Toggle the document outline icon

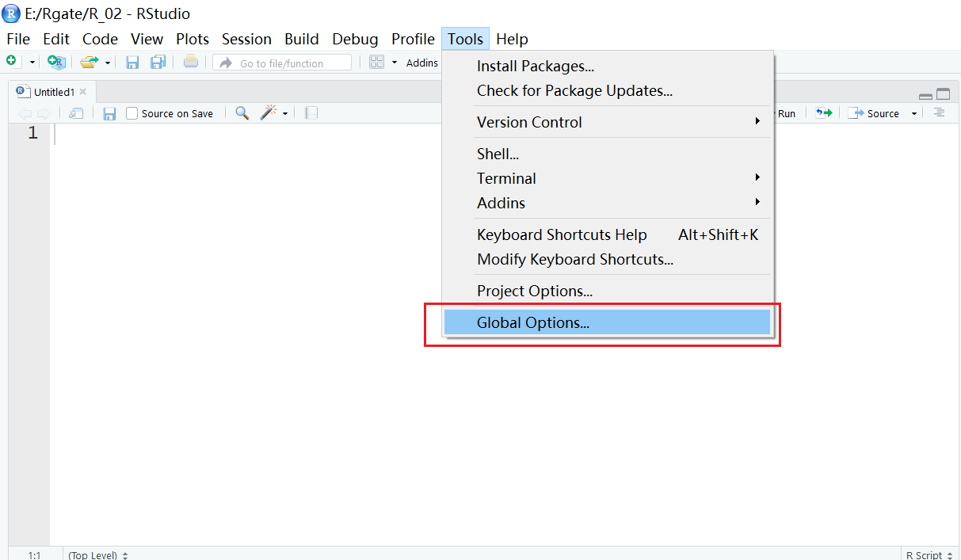939,113
